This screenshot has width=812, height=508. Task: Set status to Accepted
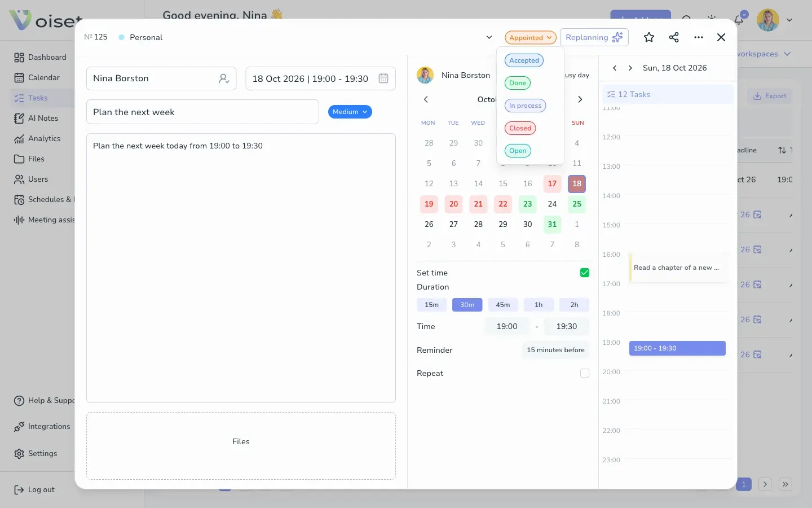click(524, 60)
